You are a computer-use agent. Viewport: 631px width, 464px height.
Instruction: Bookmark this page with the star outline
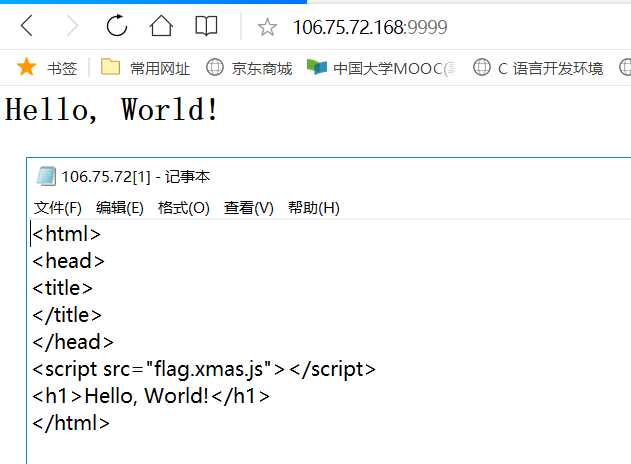point(267,27)
